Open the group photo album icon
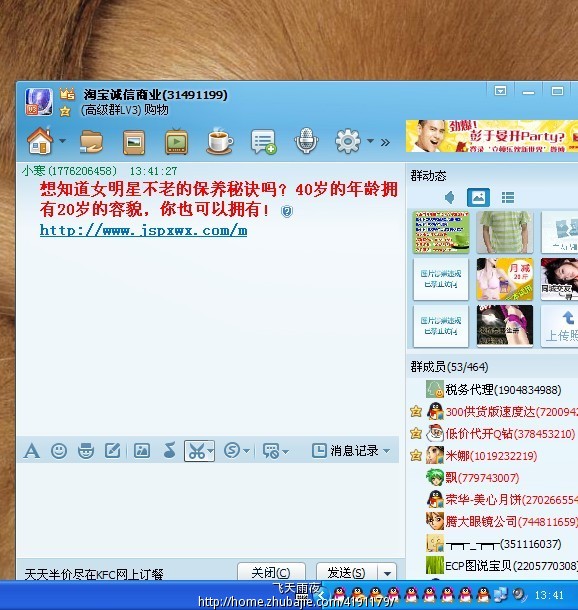Screen dimensions: 578x610 [x=134, y=142]
